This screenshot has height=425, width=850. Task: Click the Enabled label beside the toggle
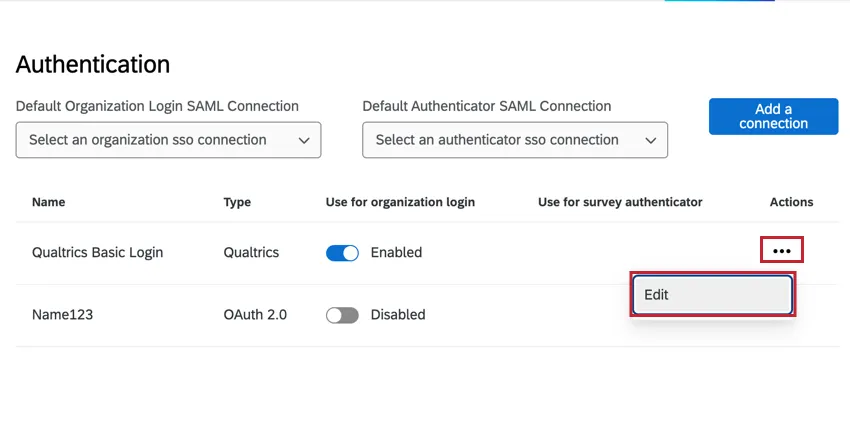click(x=396, y=253)
